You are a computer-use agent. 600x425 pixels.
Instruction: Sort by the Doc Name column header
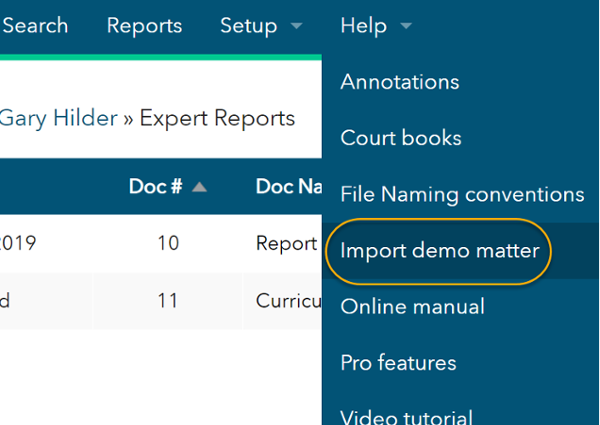(286, 187)
